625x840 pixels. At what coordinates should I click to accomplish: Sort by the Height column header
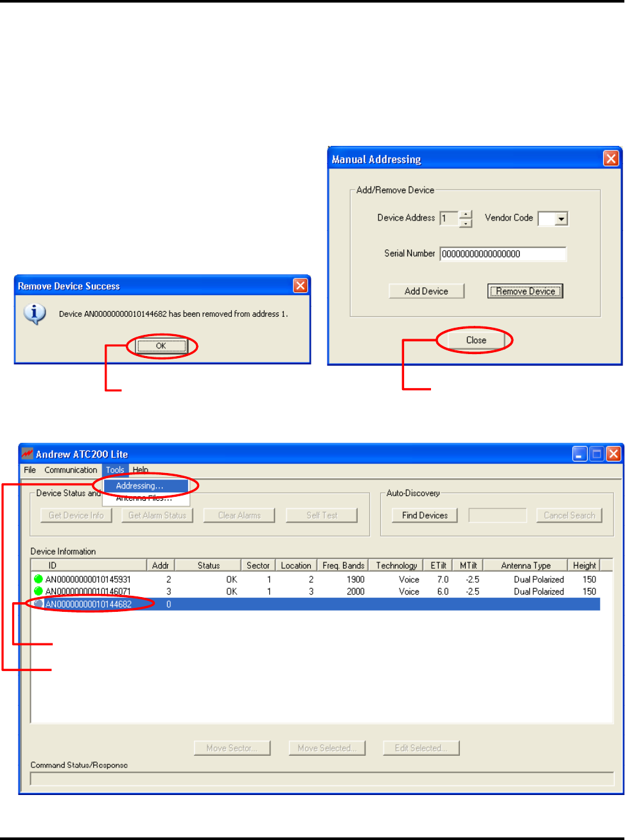(x=585, y=566)
